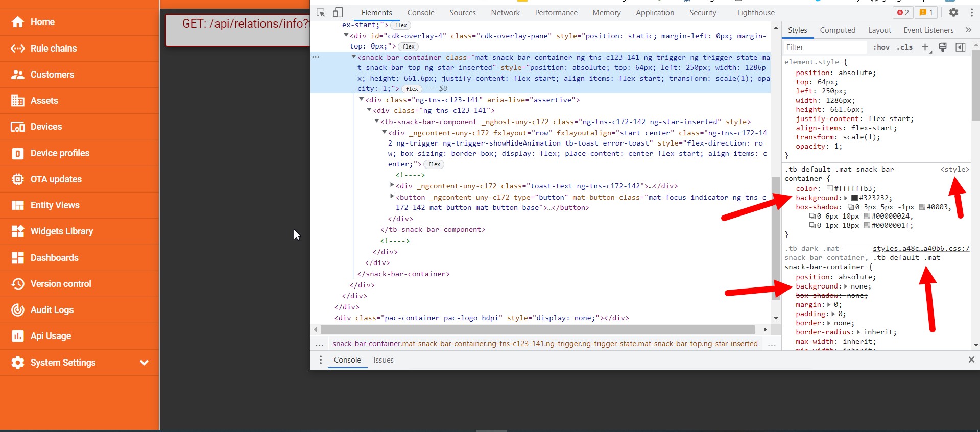Viewport: 980px width, 432px height.
Task: Expand the margin shorthand property arrow
Action: click(x=829, y=305)
